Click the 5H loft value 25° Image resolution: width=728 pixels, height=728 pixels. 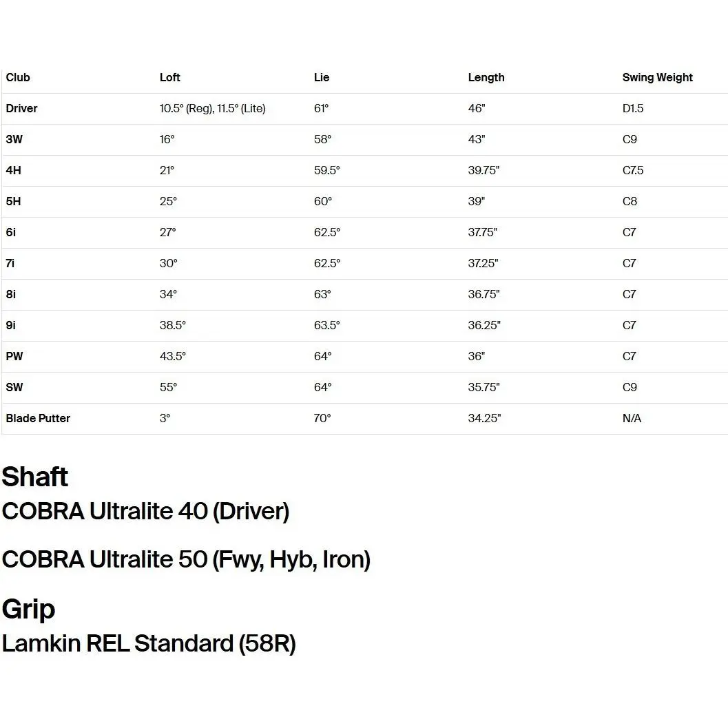[168, 202]
